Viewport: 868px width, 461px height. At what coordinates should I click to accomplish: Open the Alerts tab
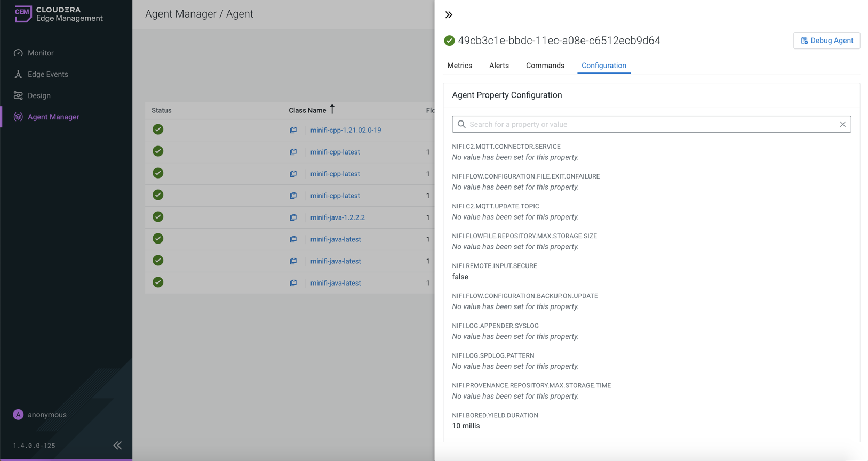point(499,66)
